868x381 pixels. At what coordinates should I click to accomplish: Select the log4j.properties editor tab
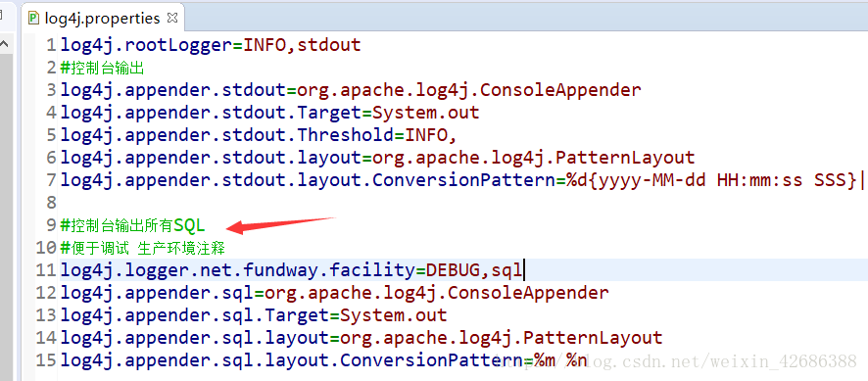pyautogui.click(x=103, y=18)
